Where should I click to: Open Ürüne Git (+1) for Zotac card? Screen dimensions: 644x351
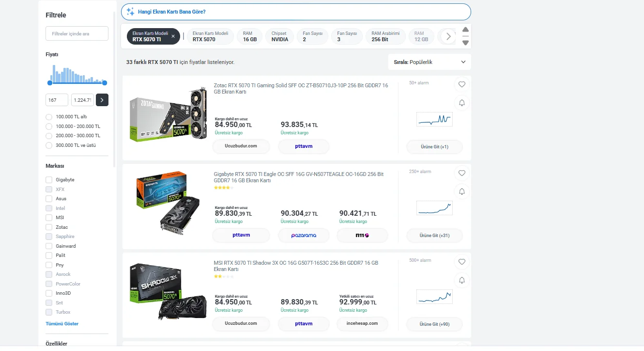point(434,146)
